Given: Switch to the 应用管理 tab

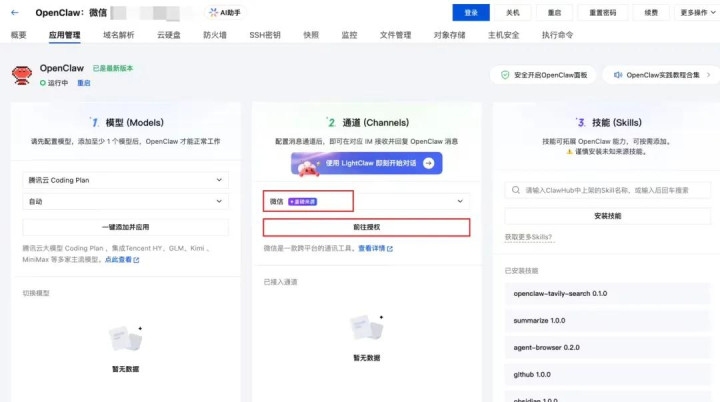Looking at the screenshot, I should click(65, 35).
